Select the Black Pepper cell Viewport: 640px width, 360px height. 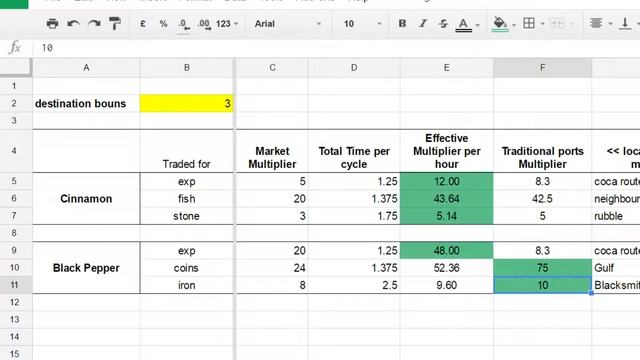86,268
